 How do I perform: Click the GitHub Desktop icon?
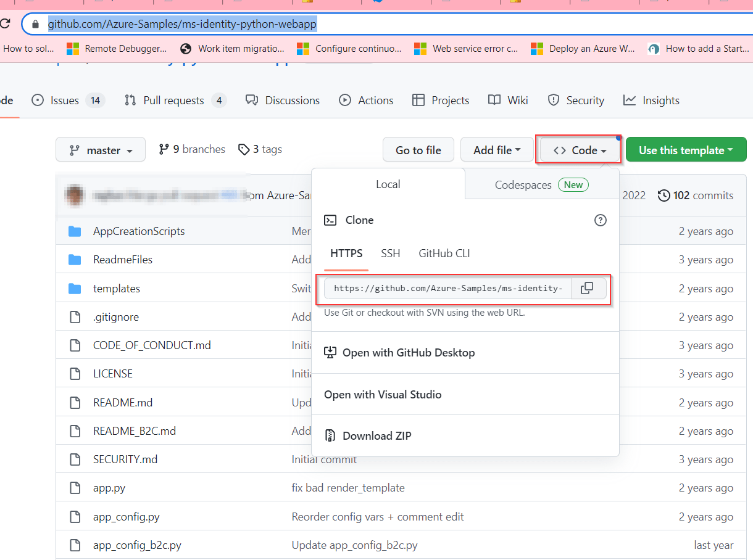[330, 353]
